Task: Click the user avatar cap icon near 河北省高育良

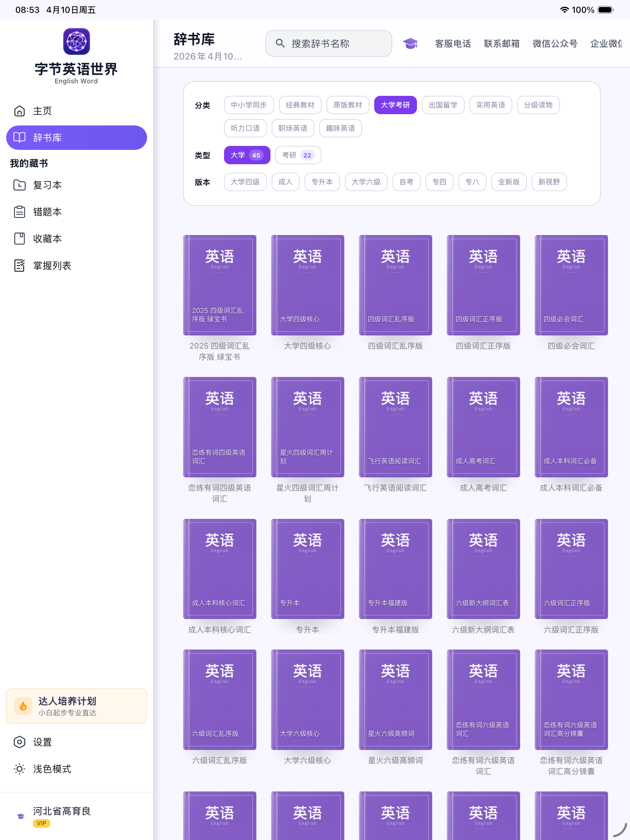Action: (20, 816)
